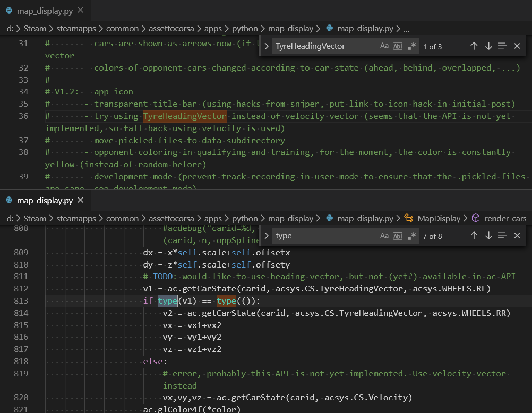Image resolution: width=532 pixels, height=413 pixels.
Task: Close the 'type' find widget
Action: tap(517, 236)
